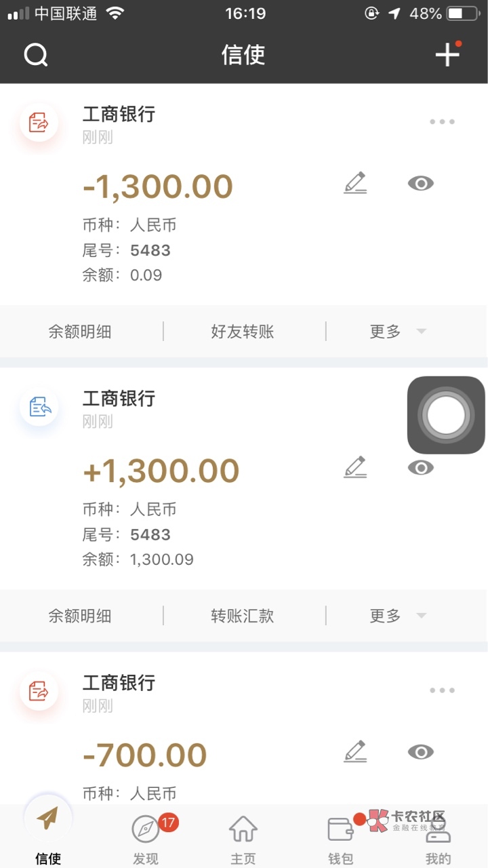
Task: Tap the AssistiveTouch floating button
Action: click(x=446, y=415)
